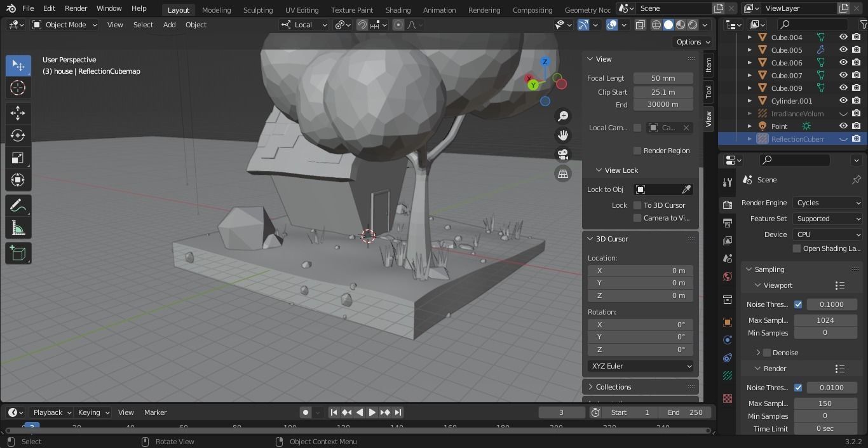The image size is (868, 448).
Task: Open the Object Constraints properties tab
Action: click(728, 358)
